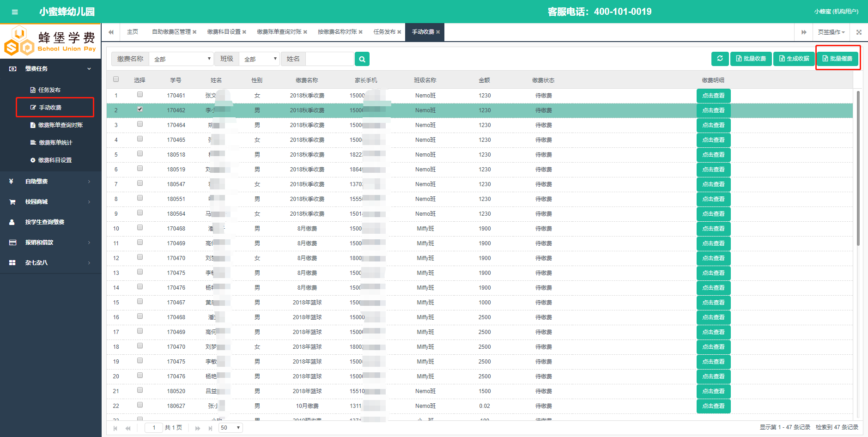Image resolution: width=868 pixels, height=437 pixels.
Task: Click the 姓名 search input field
Action: coord(330,59)
